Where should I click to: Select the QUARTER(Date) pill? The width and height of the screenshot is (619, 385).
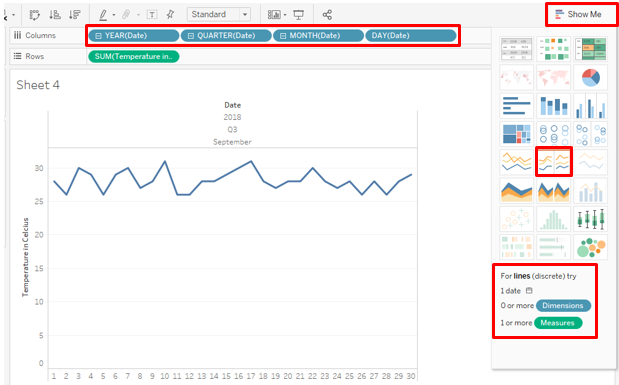tap(226, 36)
